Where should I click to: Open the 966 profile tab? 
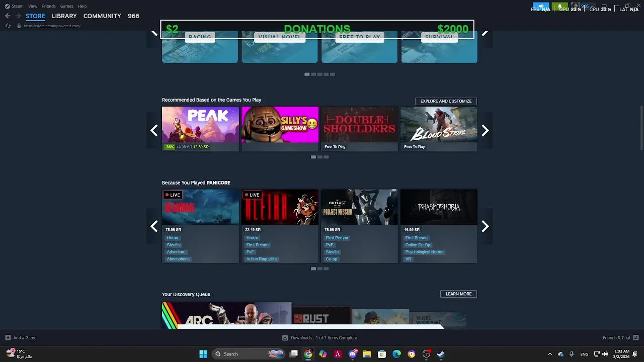click(133, 16)
